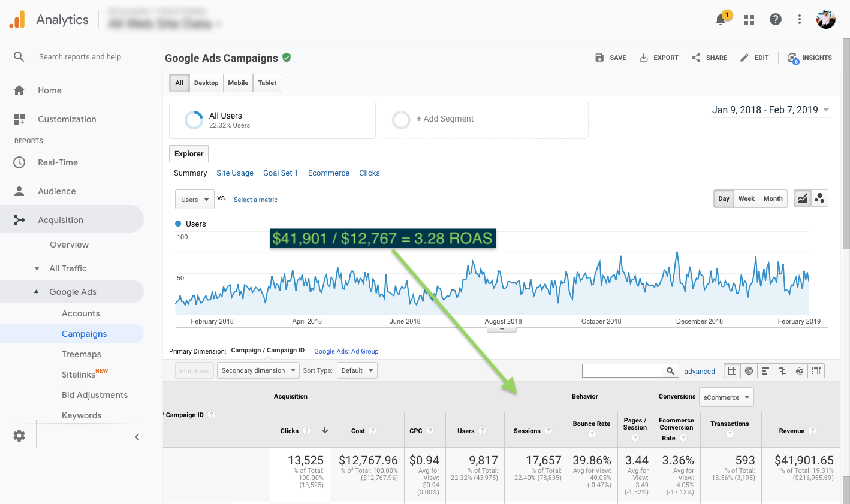
Task: Click help icon beside Cost column
Action: 373,431
